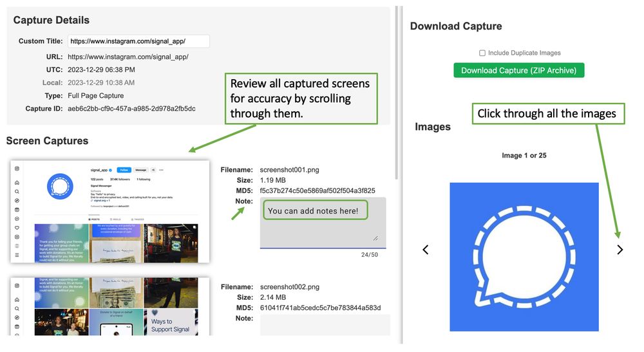Select the URL value text
Viewport: 644px width, 352px height.
[x=128, y=57]
